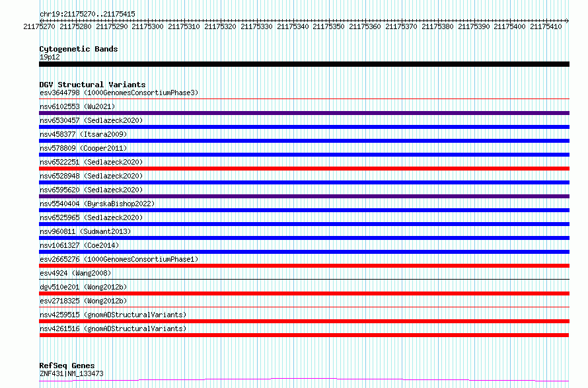This screenshot has height=388, width=588.
Task: Click the thin black line under esv4924
Action: 304,279
